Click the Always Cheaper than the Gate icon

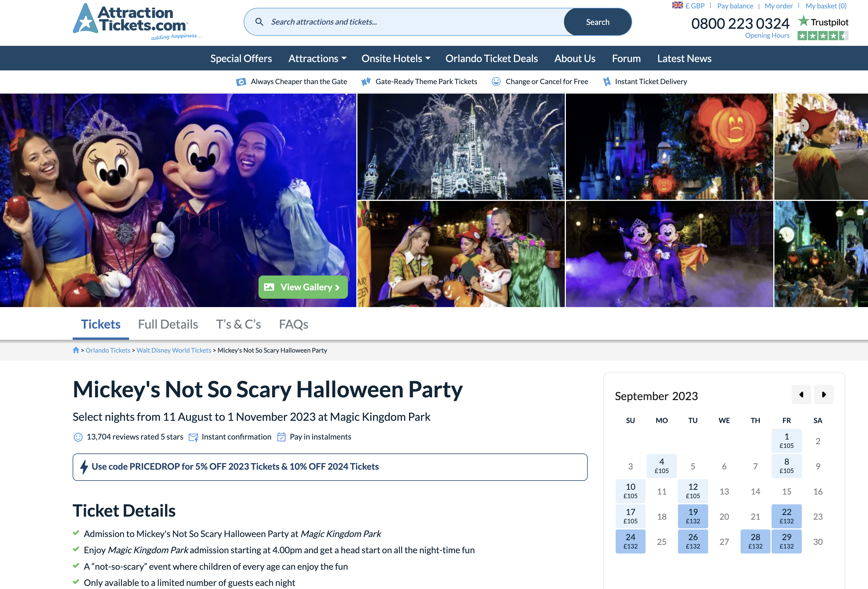pyautogui.click(x=241, y=81)
